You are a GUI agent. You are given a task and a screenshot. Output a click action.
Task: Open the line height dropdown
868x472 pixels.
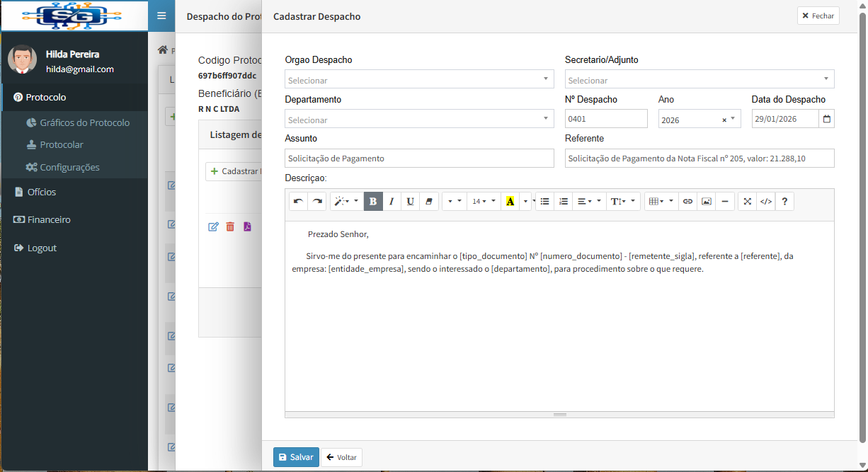pos(623,201)
